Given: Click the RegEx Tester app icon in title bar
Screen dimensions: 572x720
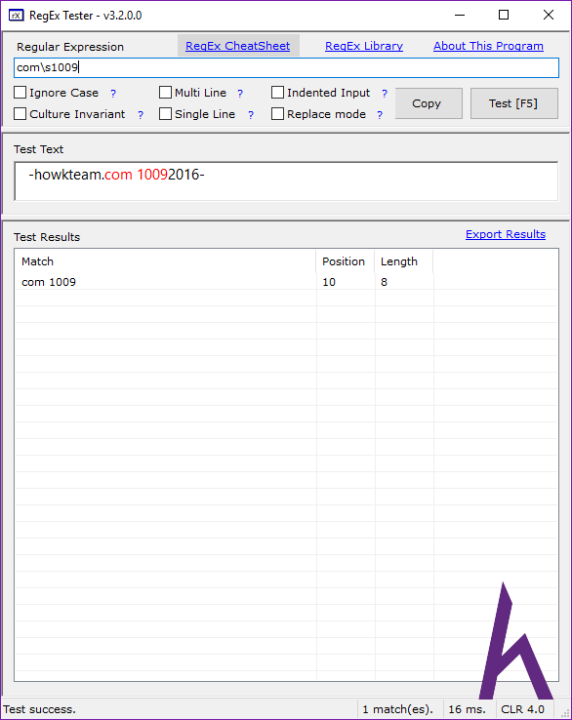Looking at the screenshot, I should pyautogui.click(x=16, y=16).
